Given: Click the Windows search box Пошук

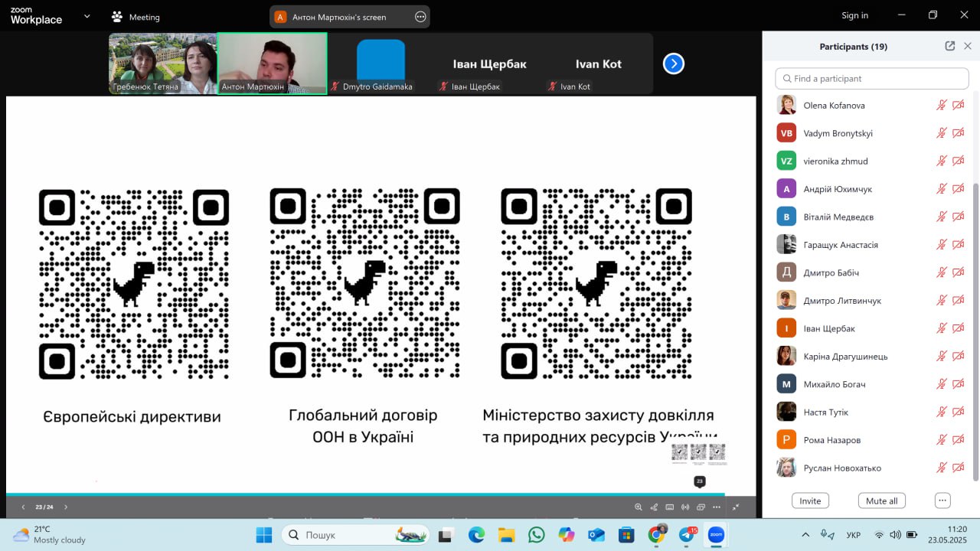Looking at the screenshot, I should 354,535.
